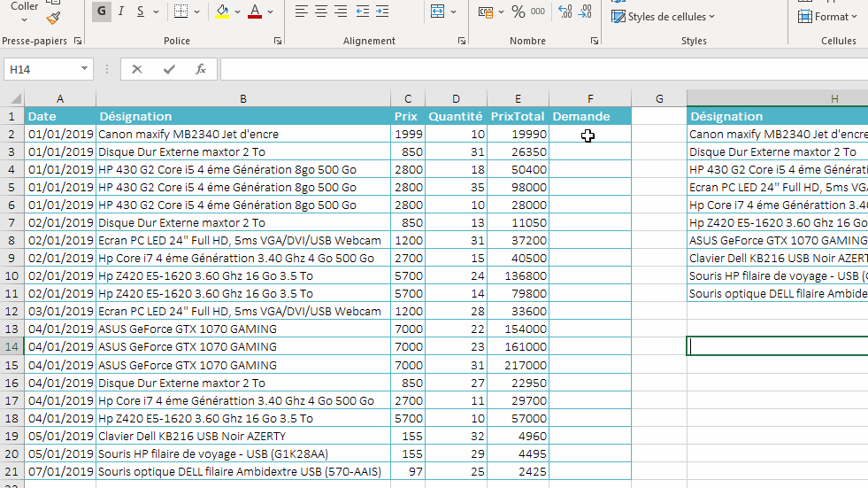Viewport: 868px width, 488px height.
Task: Click the Name Box showing H14
Action: coord(41,69)
